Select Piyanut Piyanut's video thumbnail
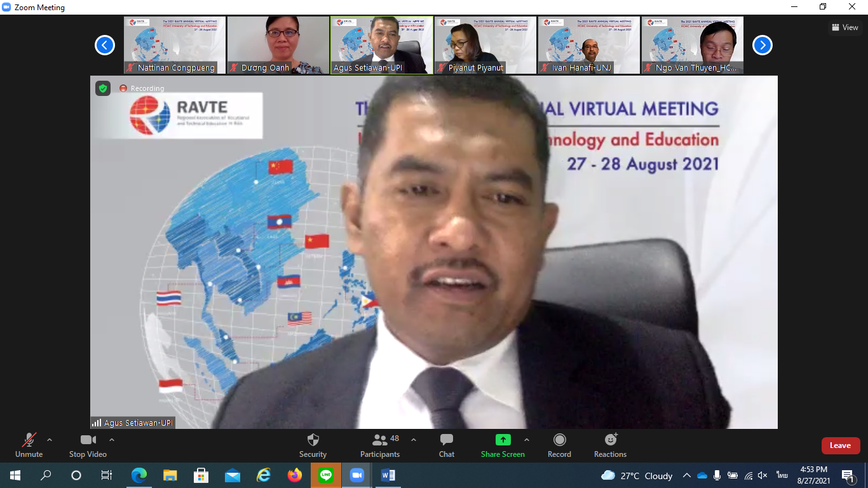Viewport: 868px width, 488px height. pyautogui.click(x=485, y=45)
